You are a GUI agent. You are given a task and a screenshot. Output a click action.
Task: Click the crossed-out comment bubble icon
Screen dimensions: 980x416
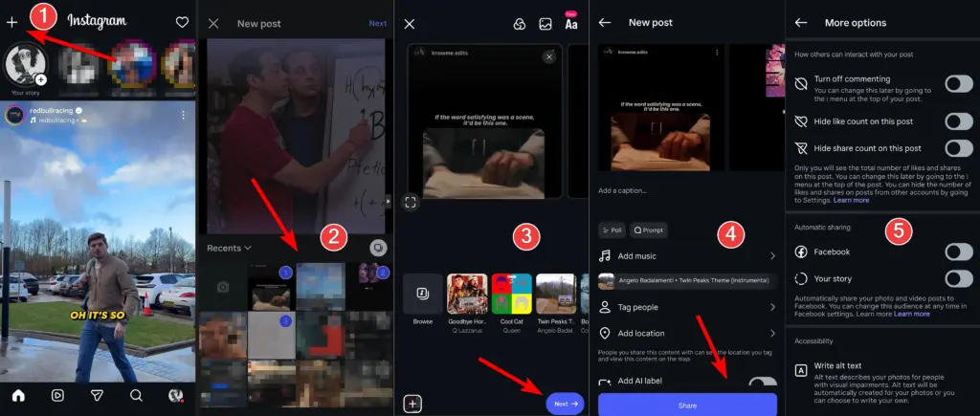click(801, 84)
